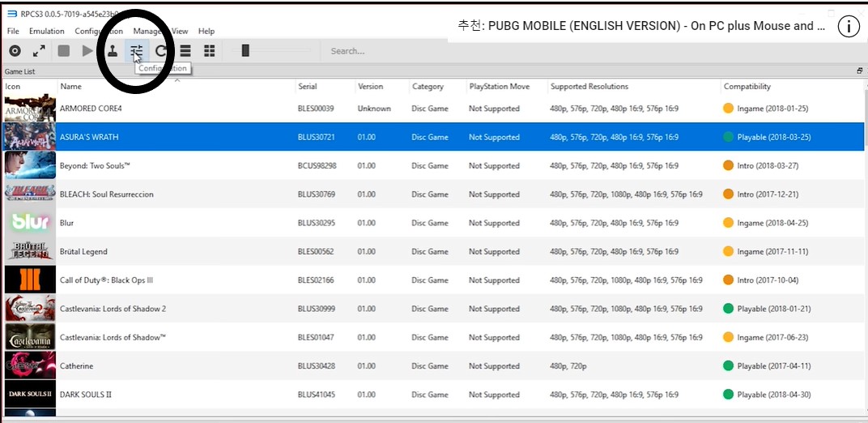
Task: Open the Manage menu
Action: pos(148,31)
